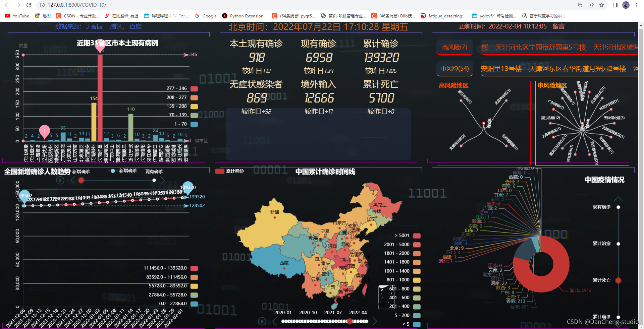This screenshot has width=644, height=329.
Task: Click the 留言 link in the header
Action: point(558,26)
